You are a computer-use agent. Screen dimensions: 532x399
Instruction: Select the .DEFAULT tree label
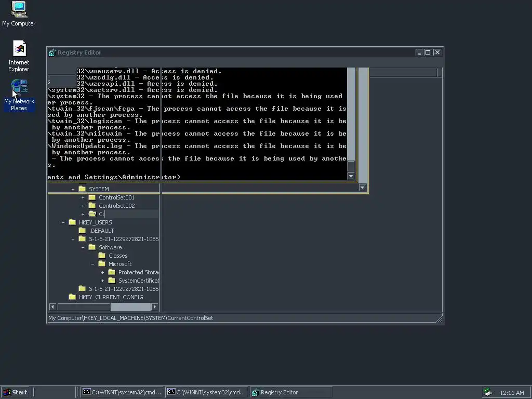(x=101, y=231)
